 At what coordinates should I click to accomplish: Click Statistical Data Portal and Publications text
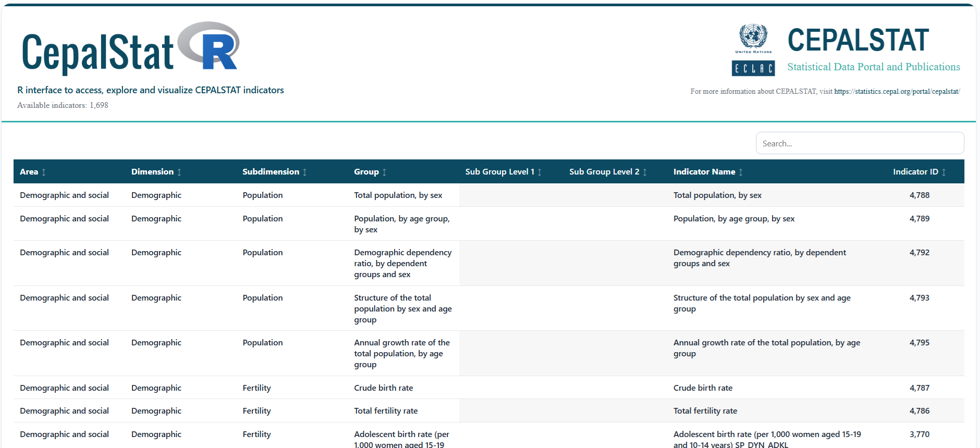coord(874,67)
